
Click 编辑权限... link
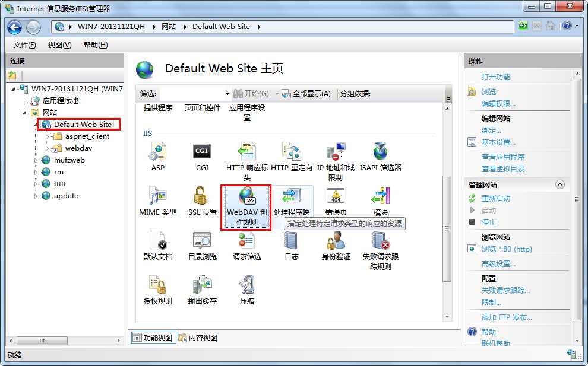click(x=498, y=104)
